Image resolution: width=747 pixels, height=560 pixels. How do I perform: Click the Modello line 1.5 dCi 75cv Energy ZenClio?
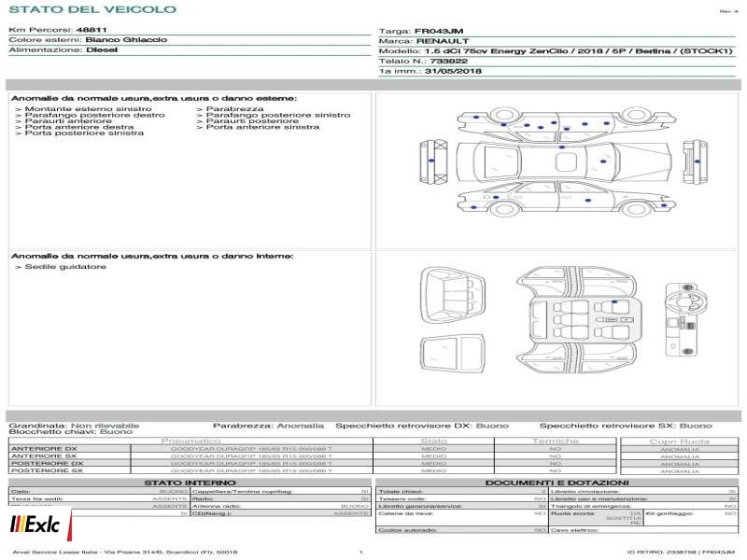pyautogui.click(x=555, y=51)
